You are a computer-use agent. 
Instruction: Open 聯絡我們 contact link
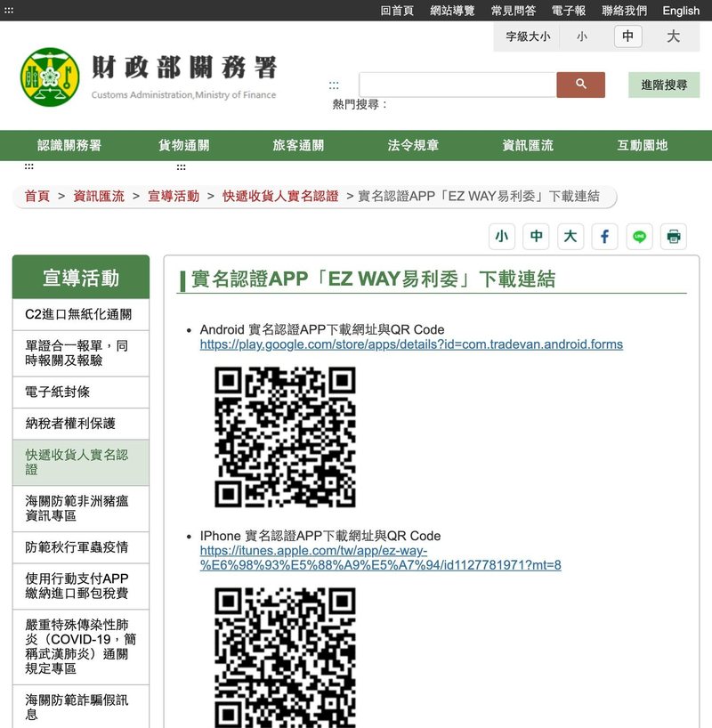(x=625, y=10)
